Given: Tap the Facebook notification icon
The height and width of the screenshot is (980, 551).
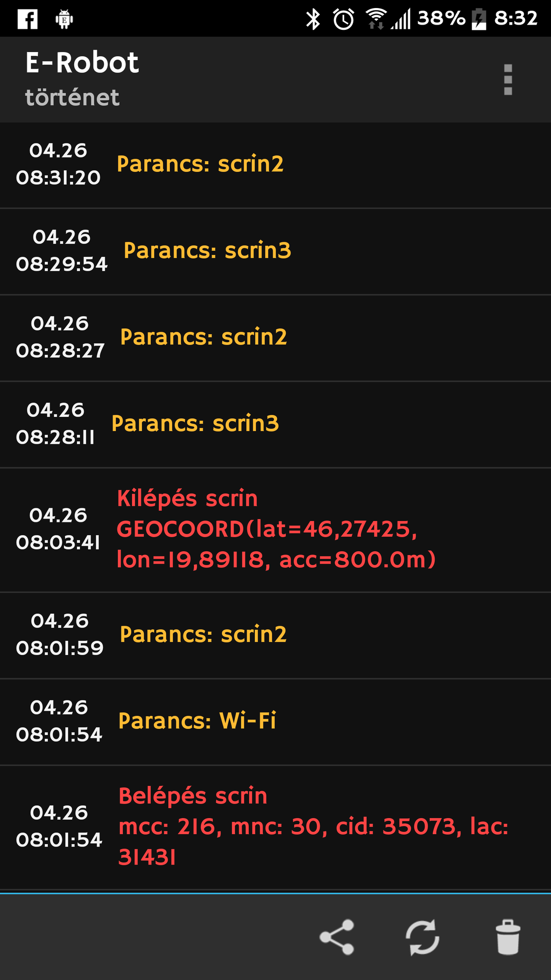Looking at the screenshot, I should pyautogui.click(x=27, y=19).
